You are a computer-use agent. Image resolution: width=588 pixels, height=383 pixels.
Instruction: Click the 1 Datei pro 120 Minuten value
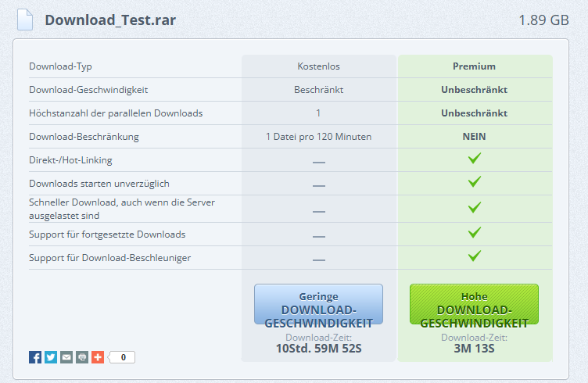(319, 137)
